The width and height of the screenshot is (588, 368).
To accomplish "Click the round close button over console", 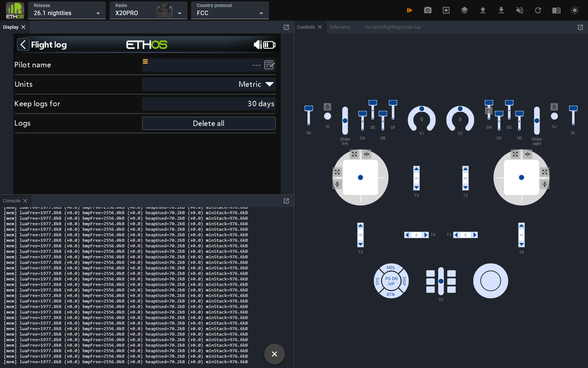I will coord(275,354).
